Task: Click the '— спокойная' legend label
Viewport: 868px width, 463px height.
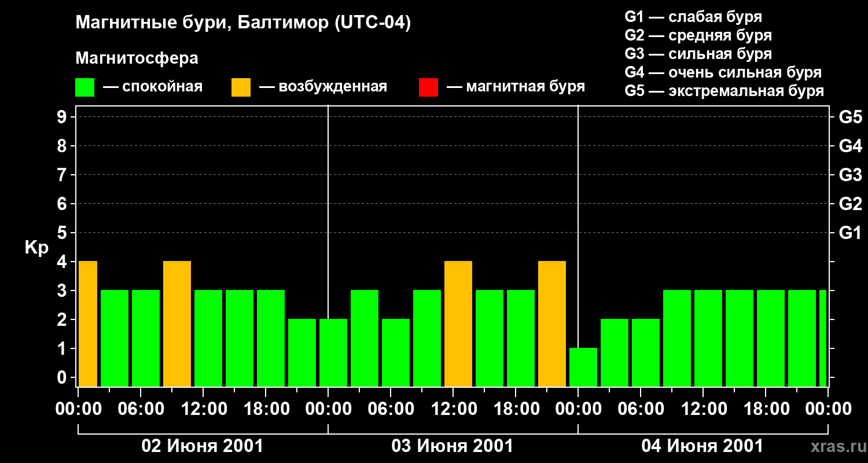Action: pyautogui.click(x=153, y=87)
